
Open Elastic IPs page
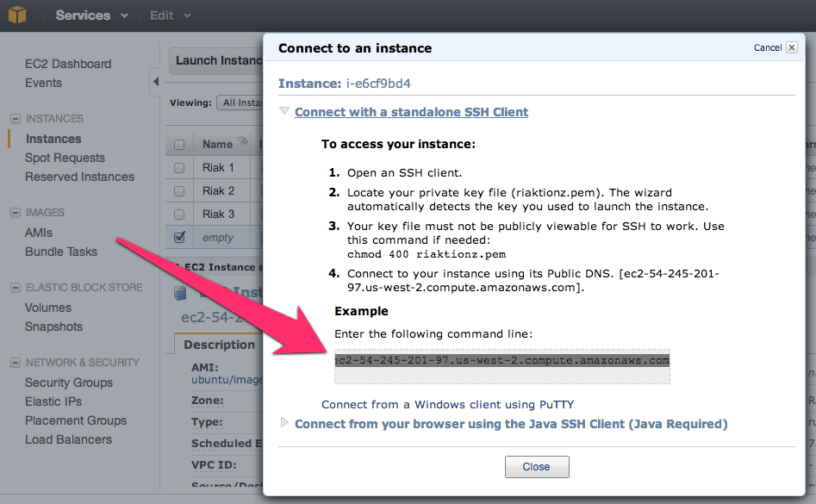click(53, 401)
